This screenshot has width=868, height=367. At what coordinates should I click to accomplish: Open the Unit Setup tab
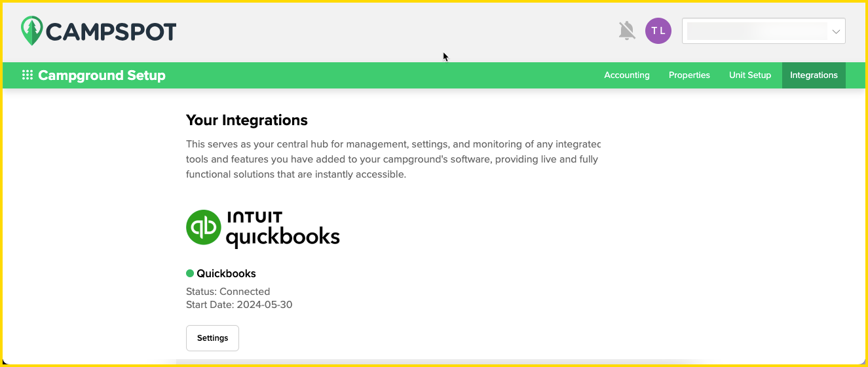click(749, 75)
